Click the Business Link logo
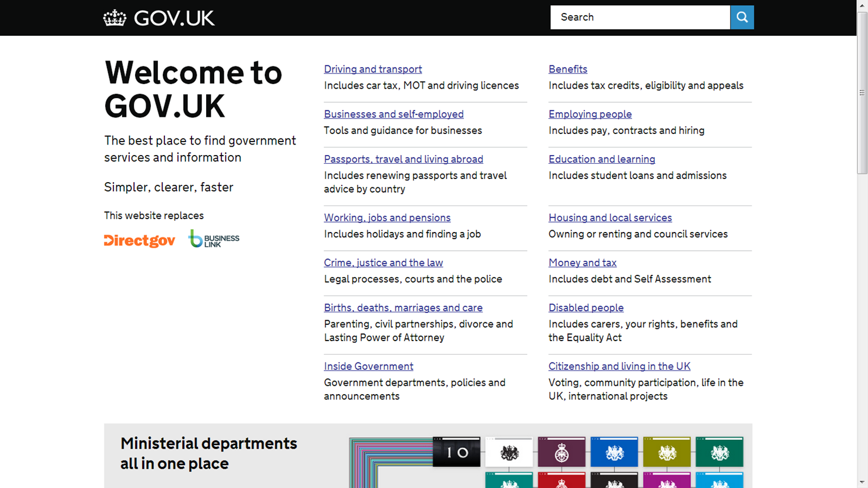The width and height of the screenshot is (868, 488). (214, 239)
